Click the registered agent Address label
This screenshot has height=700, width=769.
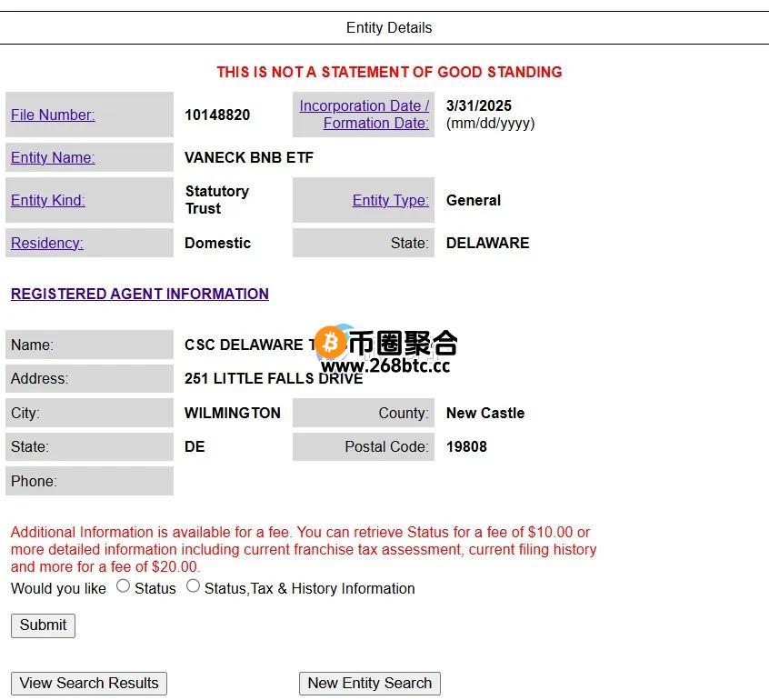pos(40,378)
